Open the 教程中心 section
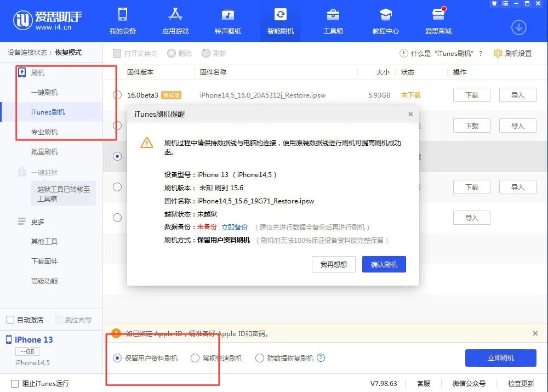This screenshot has height=392, width=548. coord(385,21)
